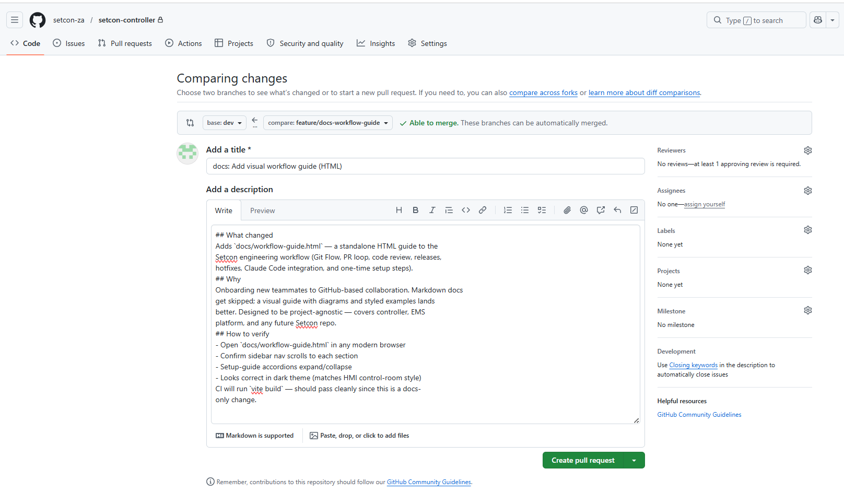The image size is (844, 504).
Task: Switch to the Preview tab
Action: (x=262, y=210)
